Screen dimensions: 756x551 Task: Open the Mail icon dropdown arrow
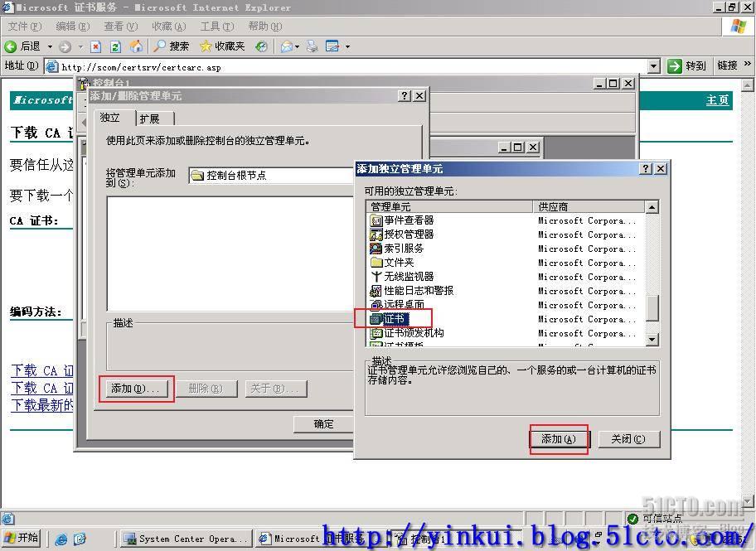point(297,46)
